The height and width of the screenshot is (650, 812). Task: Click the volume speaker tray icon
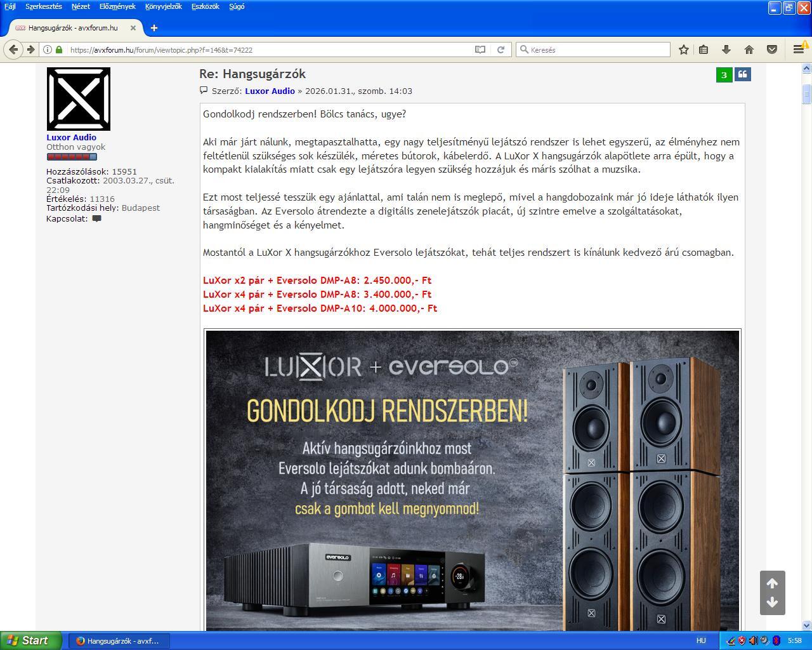(753, 641)
